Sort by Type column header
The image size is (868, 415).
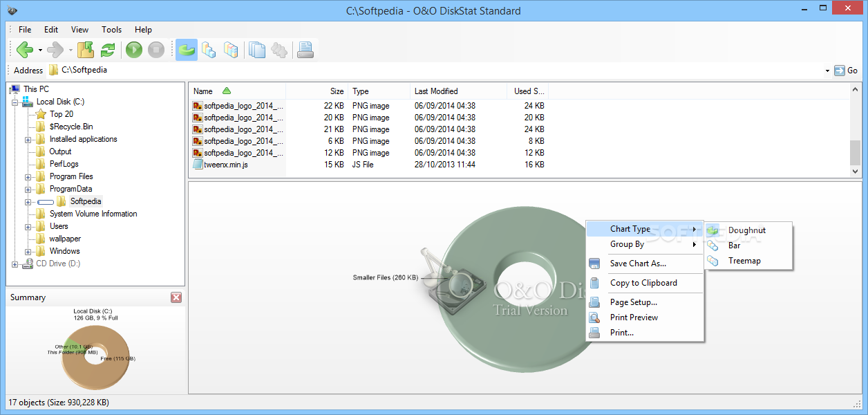tap(379, 91)
